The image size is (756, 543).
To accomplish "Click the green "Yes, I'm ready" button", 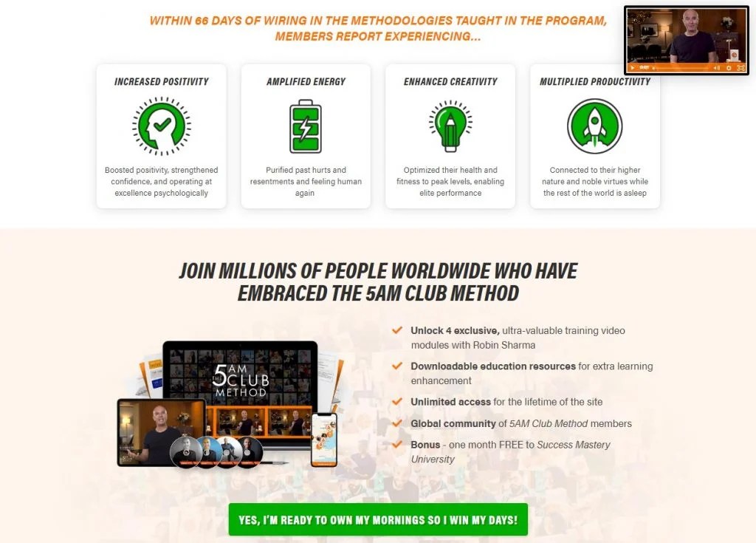I will click(378, 520).
